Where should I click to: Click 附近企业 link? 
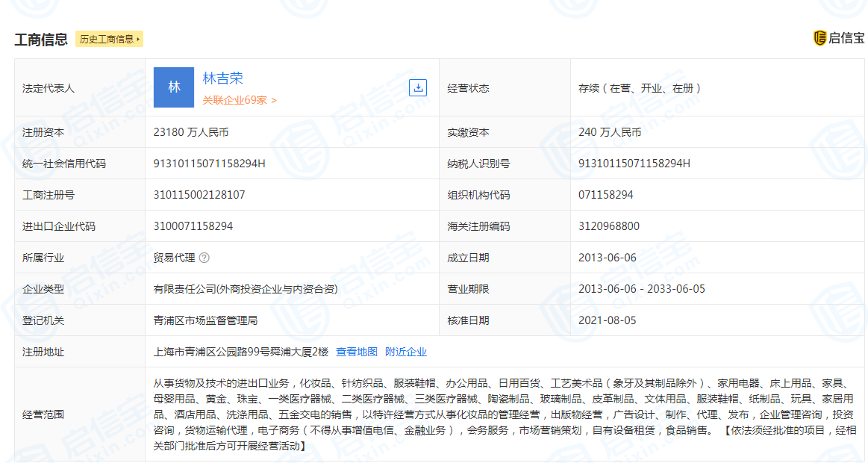click(x=406, y=352)
